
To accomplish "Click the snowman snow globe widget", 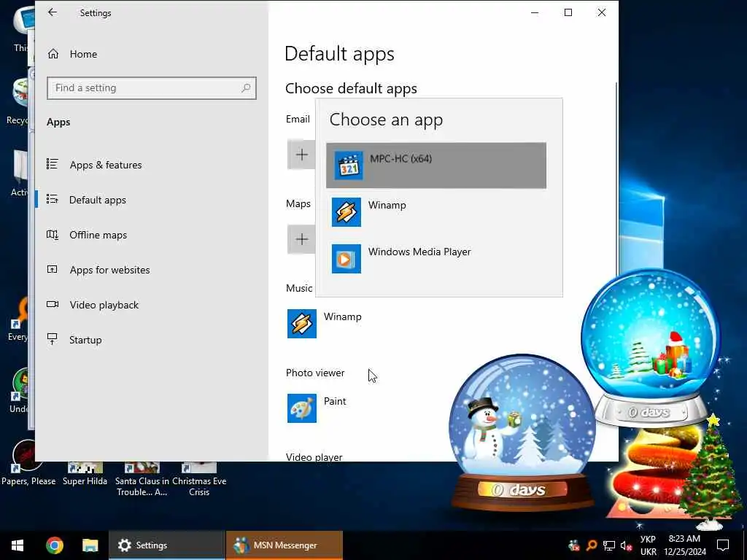I will [522, 433].
